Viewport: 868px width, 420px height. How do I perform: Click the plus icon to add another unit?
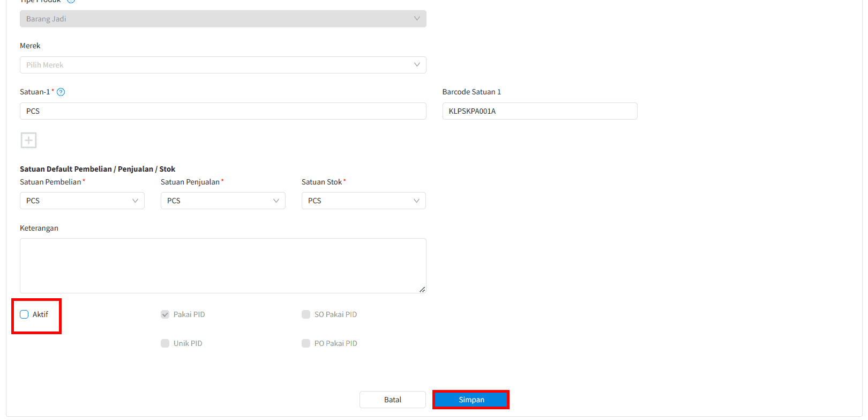pos(28,141)
